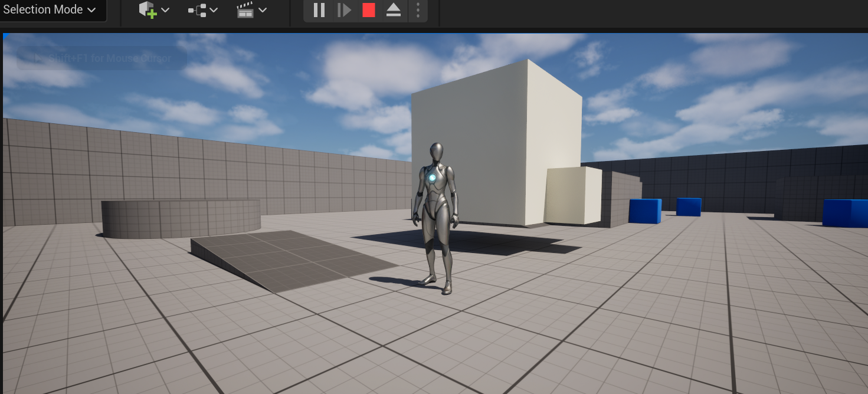This screenshot has width=868, height=394.
Task: Click the silver robot character in the viewport
Action: 436,224
